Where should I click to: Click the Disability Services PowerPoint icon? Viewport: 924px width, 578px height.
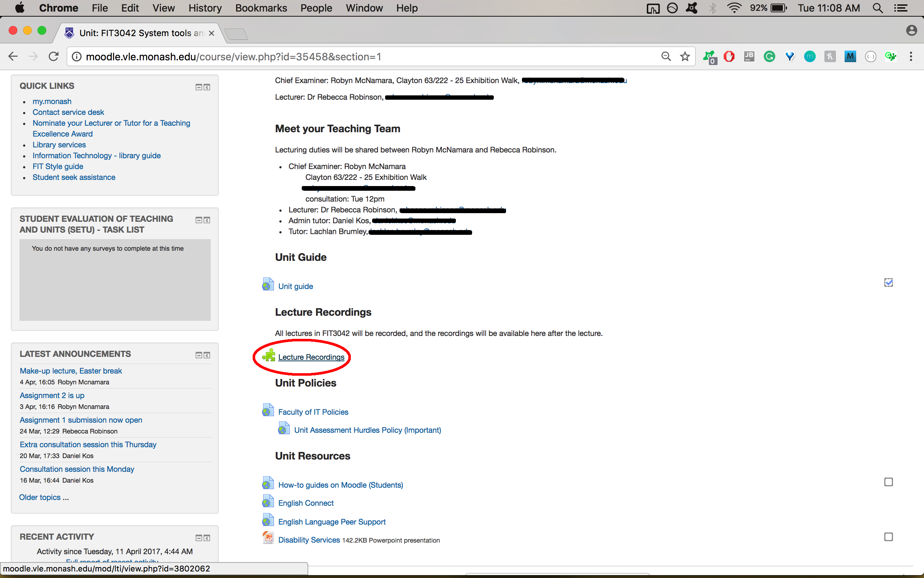pos(268,538)
